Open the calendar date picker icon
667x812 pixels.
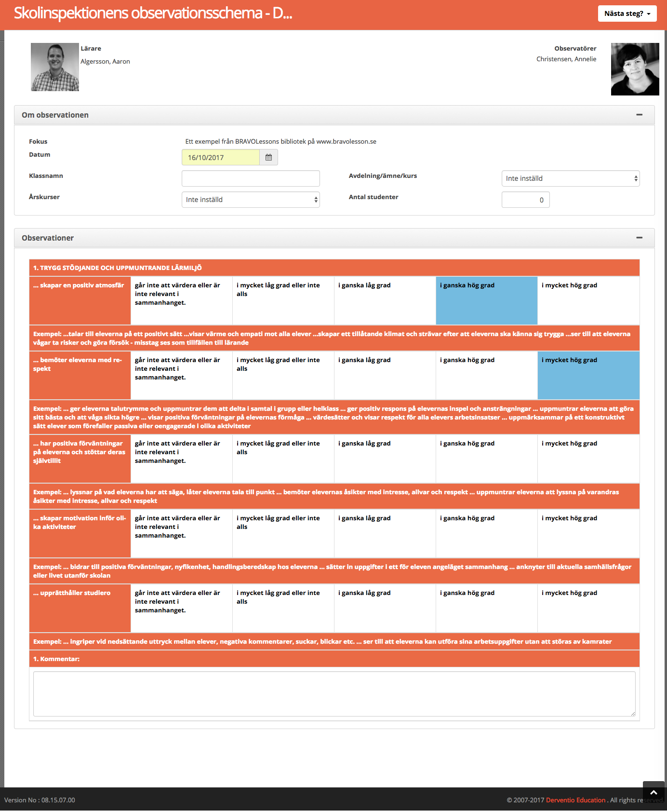pyautogui.click(x=268, y=157)
